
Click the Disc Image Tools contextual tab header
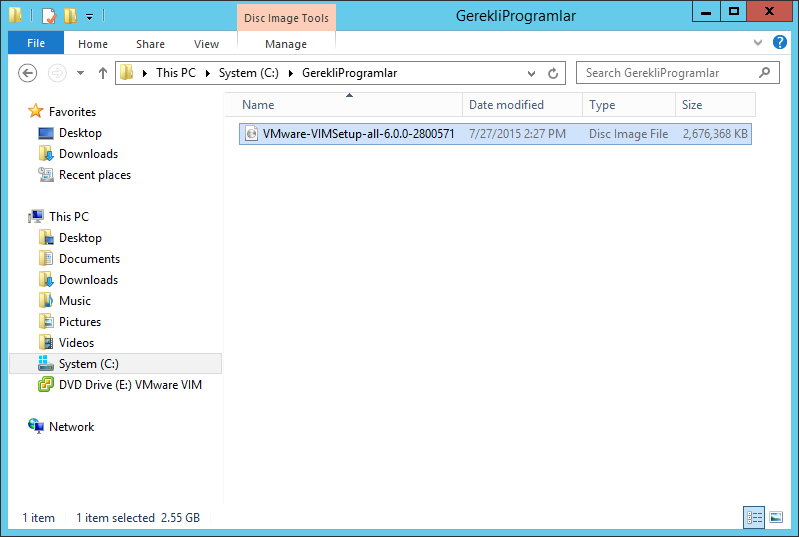click(286, 18)
